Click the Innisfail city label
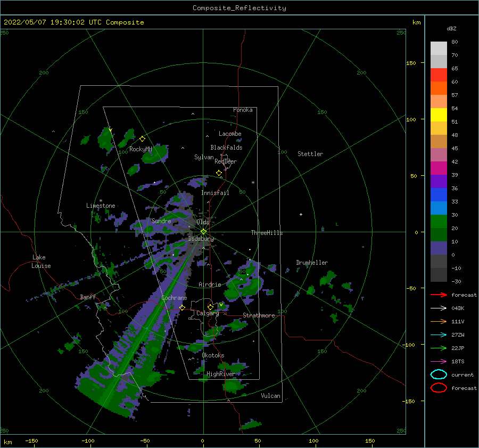 tap(215, 193)
